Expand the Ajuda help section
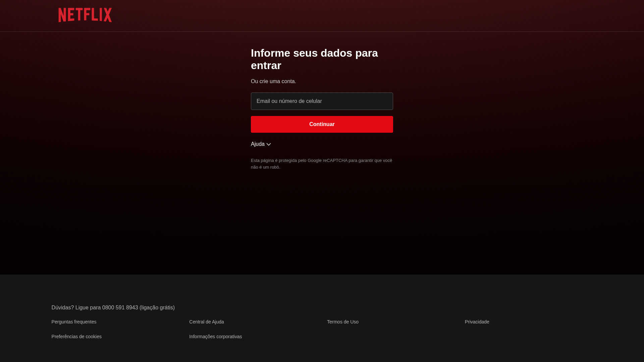Screen dimensions: 644x362 pyautogui.click(x=261, y=144)
